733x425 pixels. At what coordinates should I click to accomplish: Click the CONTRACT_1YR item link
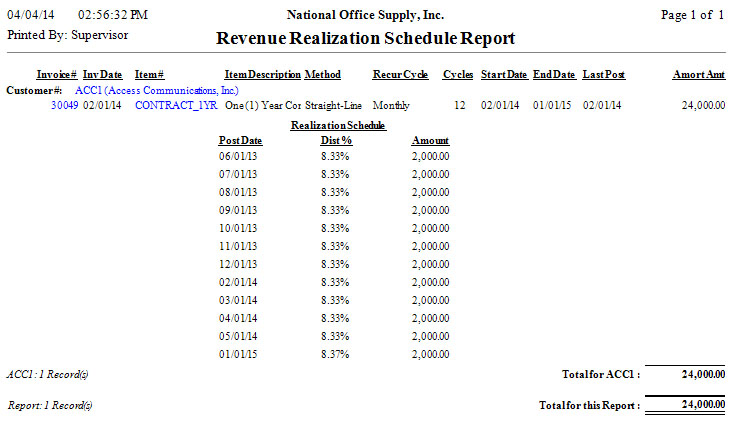coord(176,104)
